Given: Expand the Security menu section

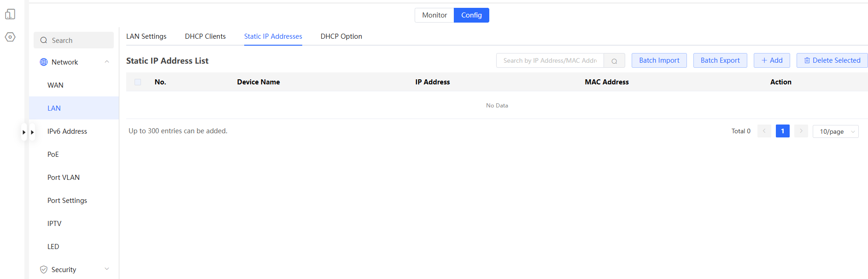Looking at the screenshot, I should coord(107,269).
